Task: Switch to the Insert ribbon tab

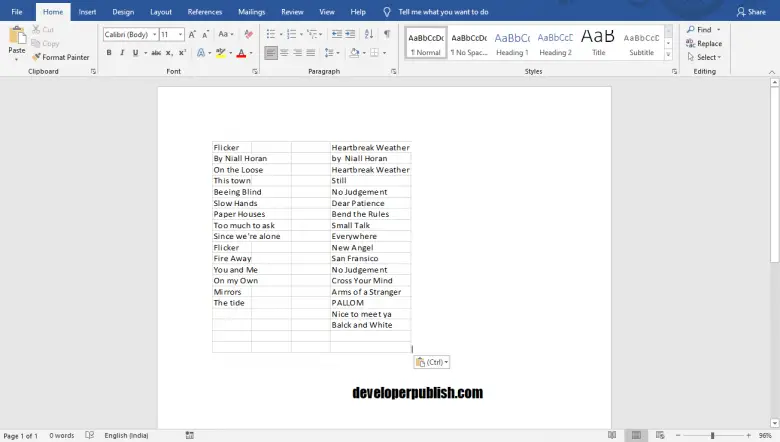Action: tap(87, 12)
